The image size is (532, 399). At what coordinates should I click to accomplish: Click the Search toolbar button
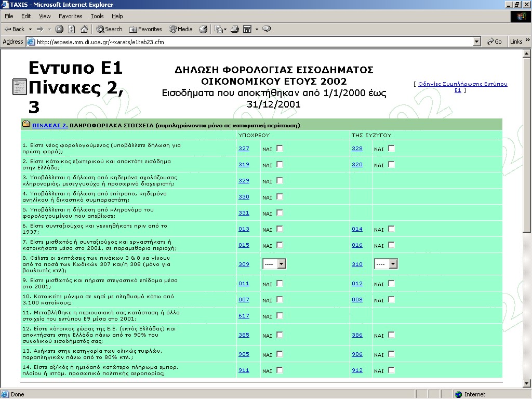(x=110, y=29)
